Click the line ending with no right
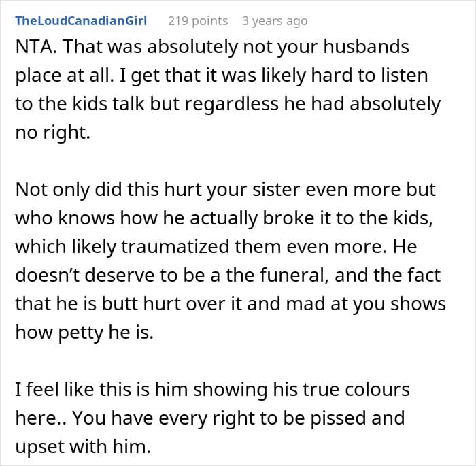Viewport: 476px width, 466px height. [53, 133]
